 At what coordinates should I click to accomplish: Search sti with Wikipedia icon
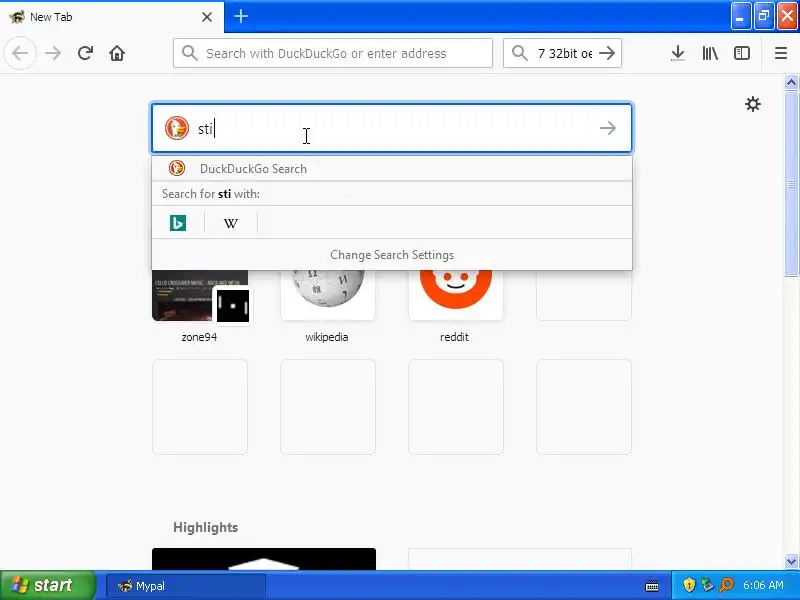coord(231,223)
